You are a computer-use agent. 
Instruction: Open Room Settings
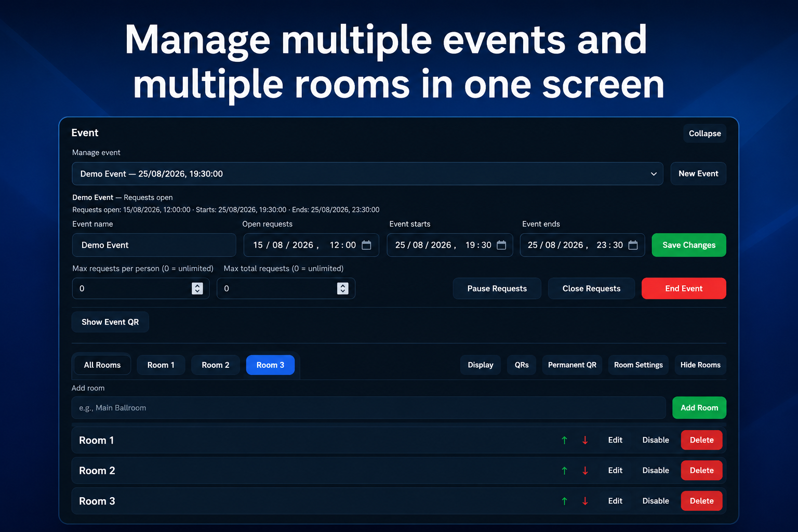point(639,365)
